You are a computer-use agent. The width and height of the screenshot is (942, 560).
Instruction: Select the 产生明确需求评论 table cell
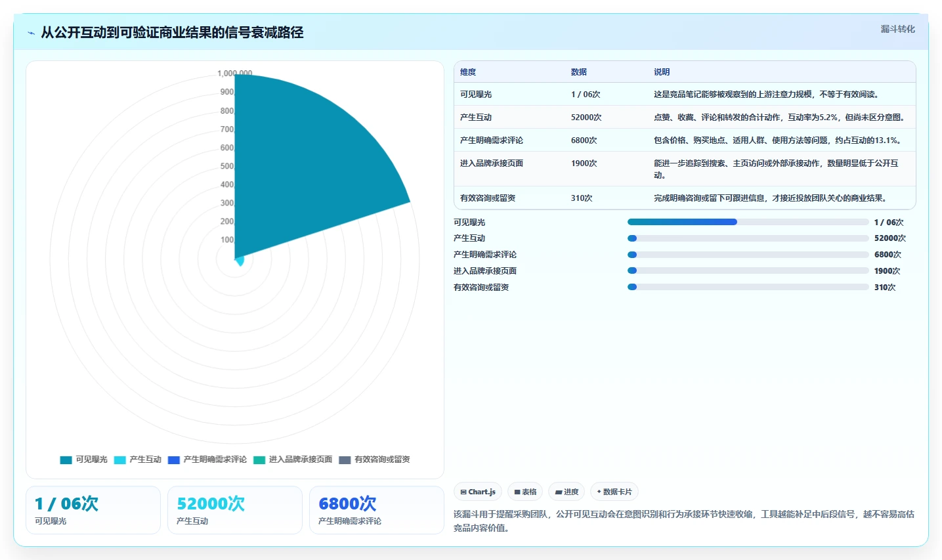coord(492,140)
